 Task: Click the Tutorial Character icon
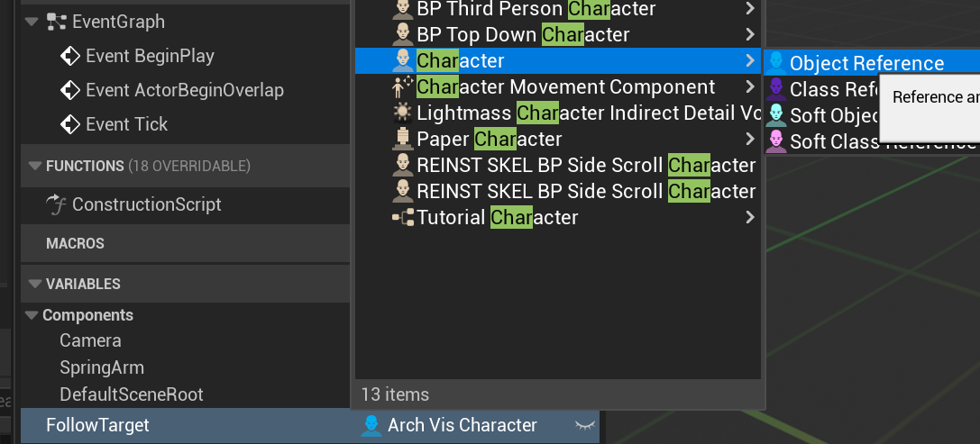[x=402, y=217]
